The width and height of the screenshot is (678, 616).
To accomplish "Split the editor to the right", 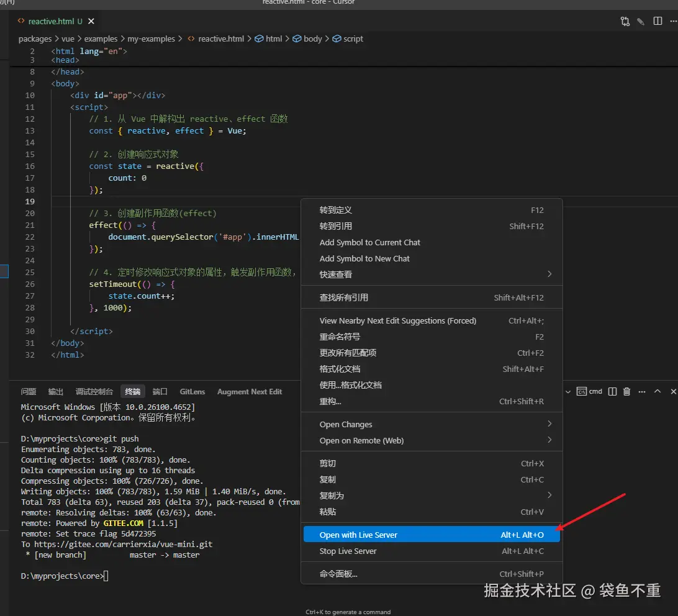I will point(658,21).
